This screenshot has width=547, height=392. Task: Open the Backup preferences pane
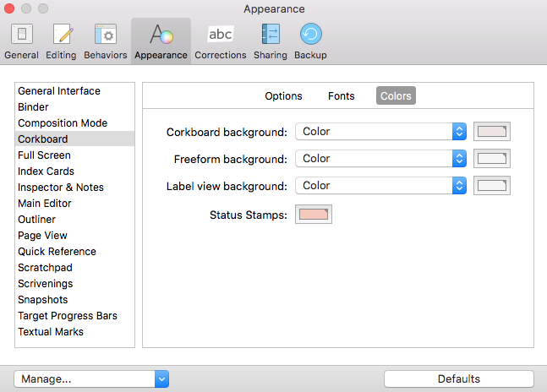click(x=310, y=41)
